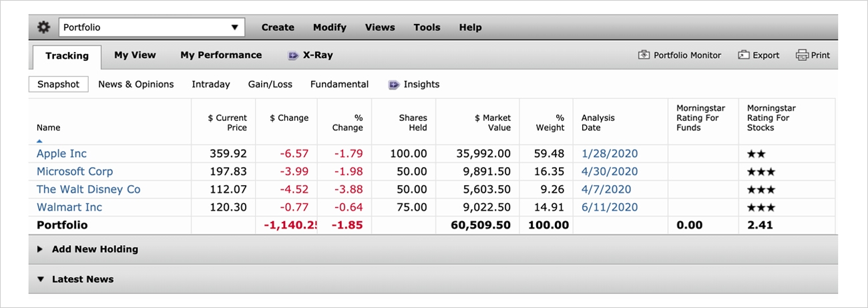Click the portfolio stock rating 2.41
The width and height of the screenshot is (868, 308).
[760, 225]
